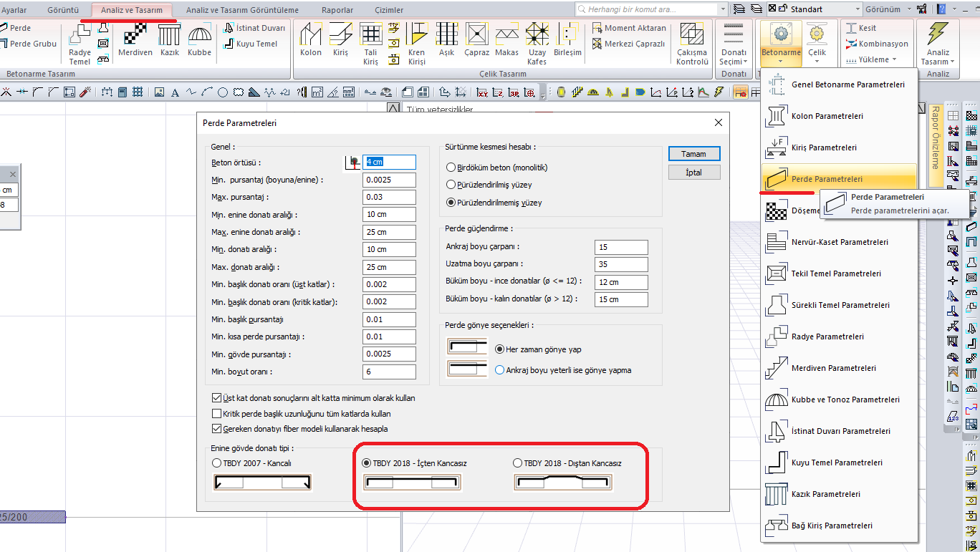
Task: Select the Perde Grubu tool
Action: point(27,44)
